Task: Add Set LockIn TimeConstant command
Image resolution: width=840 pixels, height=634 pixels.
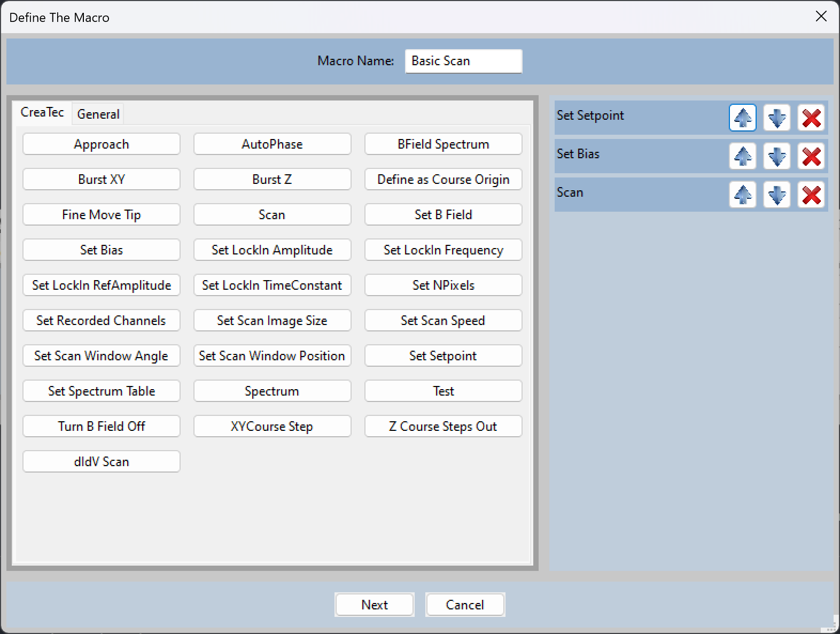Action: point(272,285)
